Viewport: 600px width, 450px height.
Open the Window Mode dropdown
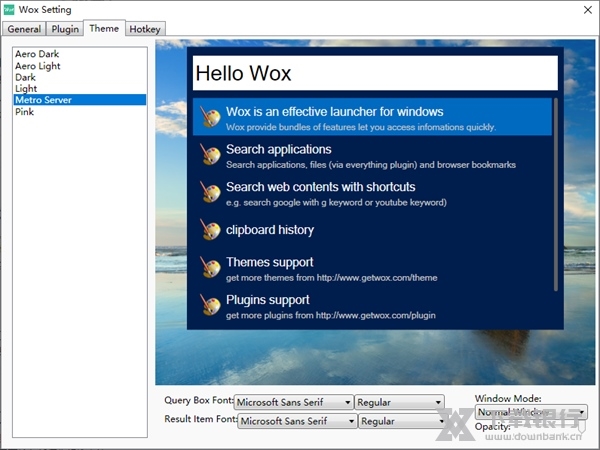531,412
